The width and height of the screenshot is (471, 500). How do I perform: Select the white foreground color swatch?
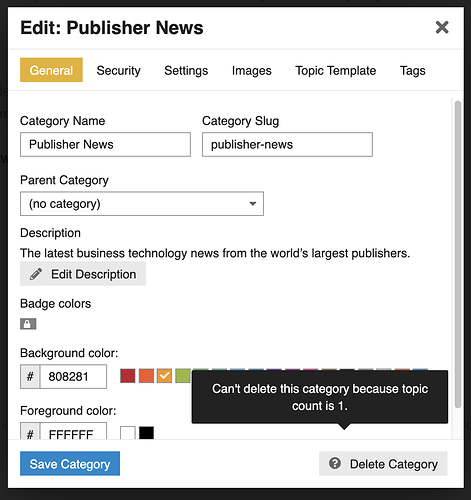[128, 433]
